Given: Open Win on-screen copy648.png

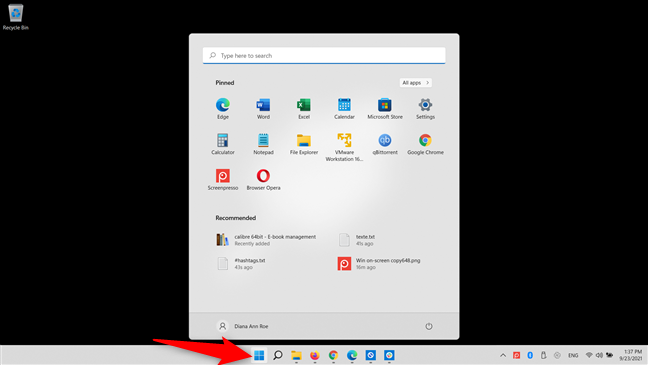Looking at the screenshot, I should [379, 264].
